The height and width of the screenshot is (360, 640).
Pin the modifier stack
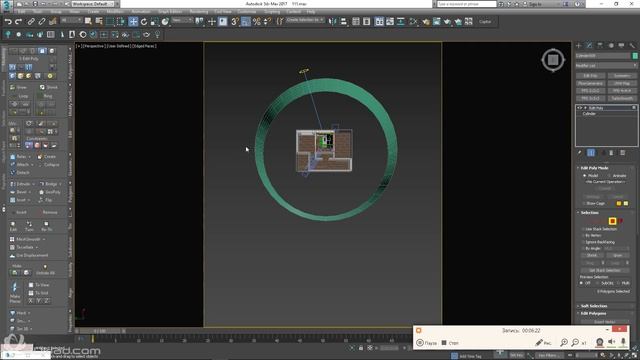coord(580,153)
